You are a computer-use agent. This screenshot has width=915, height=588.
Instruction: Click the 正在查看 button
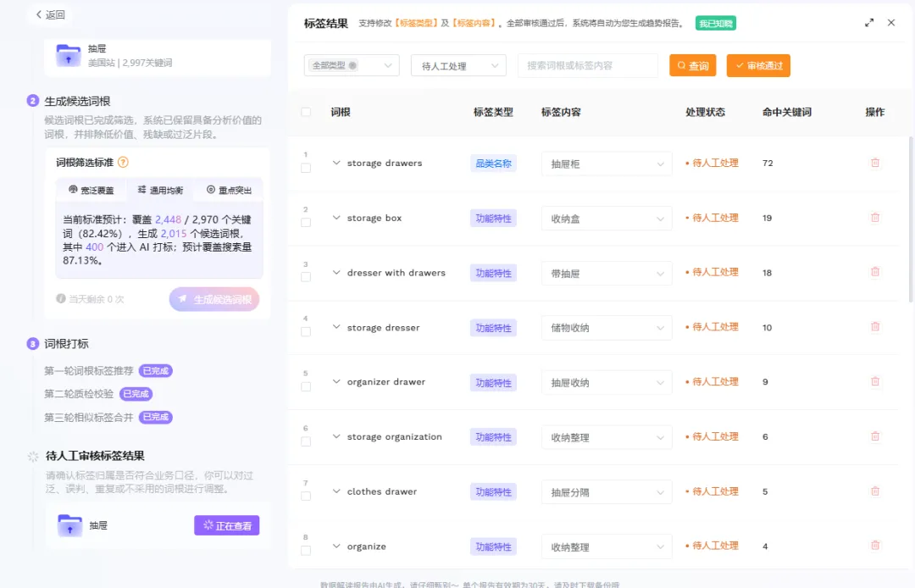(x=227, y=525)
